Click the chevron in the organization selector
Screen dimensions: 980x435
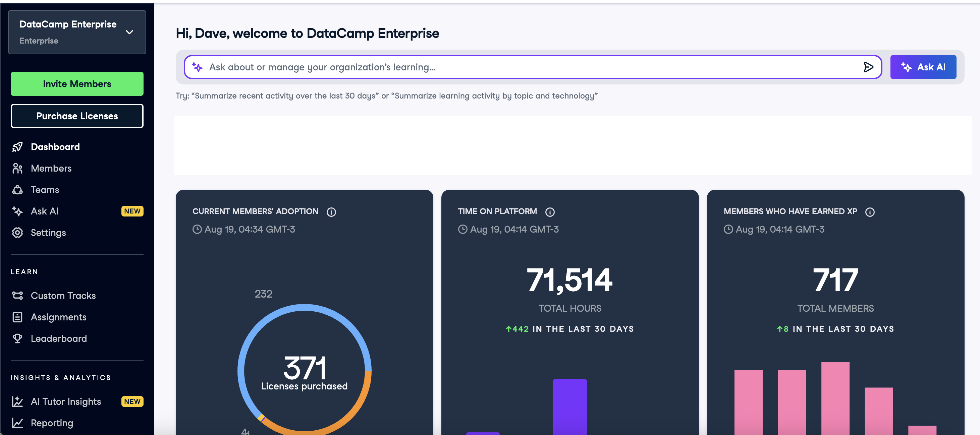[x=129, y=32]
